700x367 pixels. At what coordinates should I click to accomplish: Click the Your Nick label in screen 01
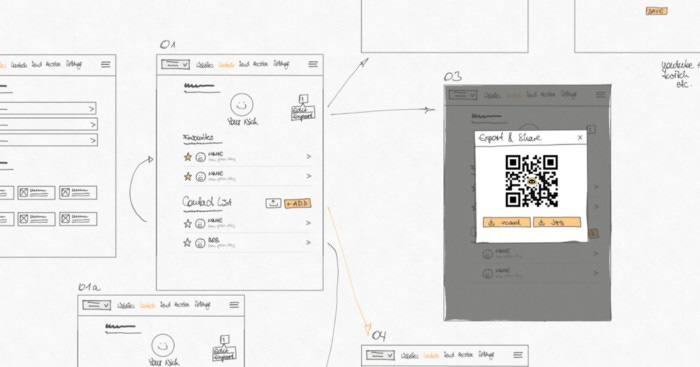pyautogui.click(x=242, y=121)
